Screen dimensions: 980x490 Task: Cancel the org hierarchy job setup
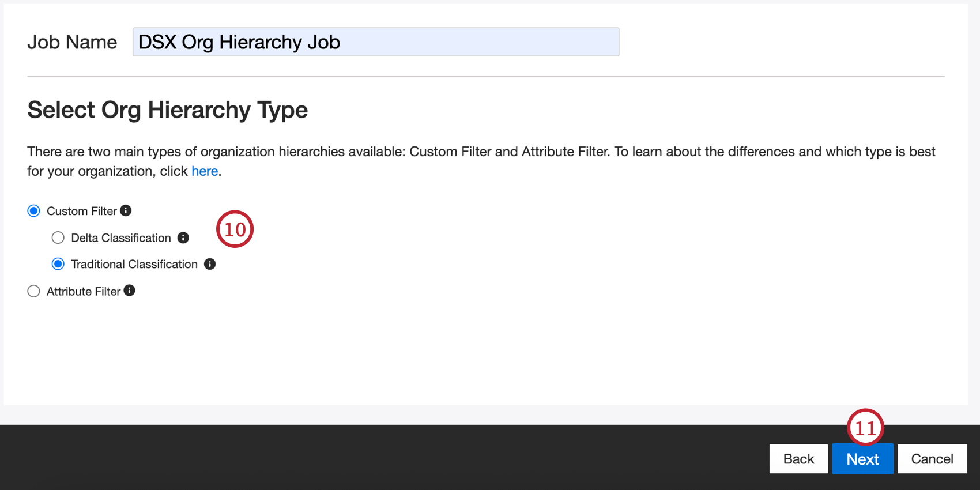pyautogui.click(x=932, y=459)
